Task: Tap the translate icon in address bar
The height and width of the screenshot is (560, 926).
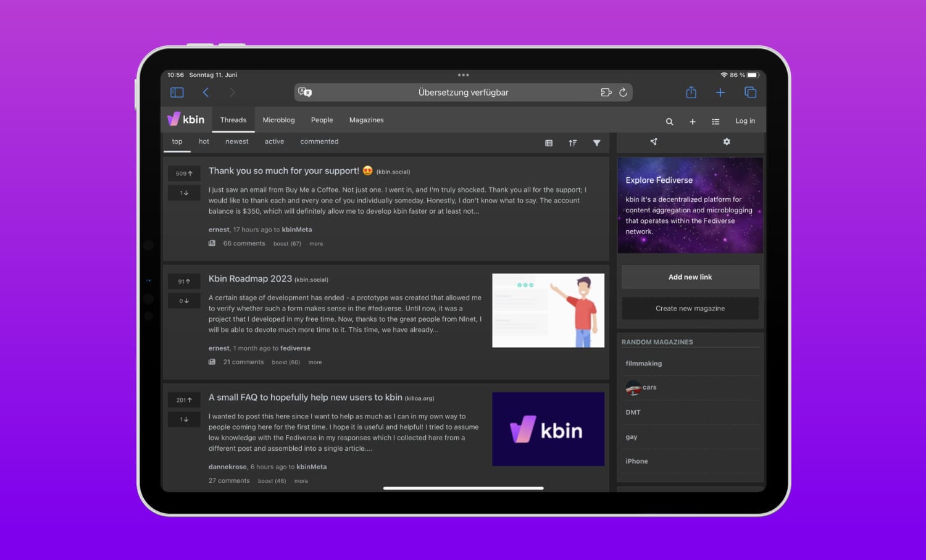Action: pos(305,93)
